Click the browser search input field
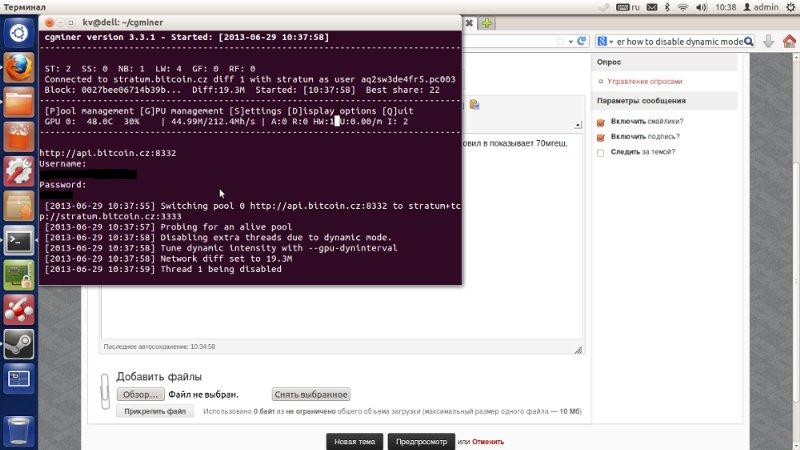 click(680, 42)
